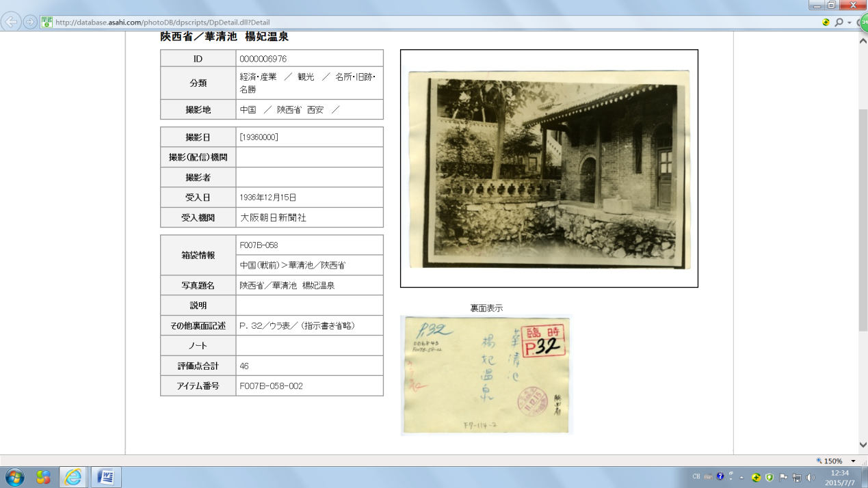The image size is (868, 488).
Task: Click the CH input language indicator
Action: (696, 477)
